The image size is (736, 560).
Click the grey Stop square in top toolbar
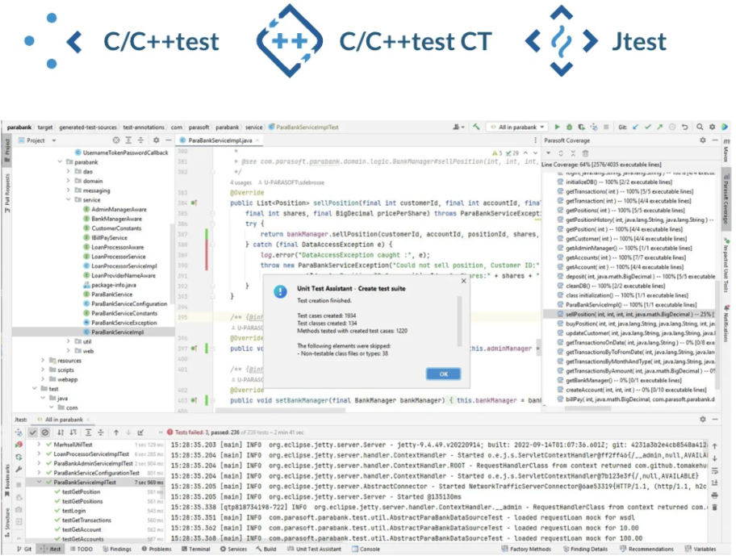pyautogui.click(x=606, y=127)
